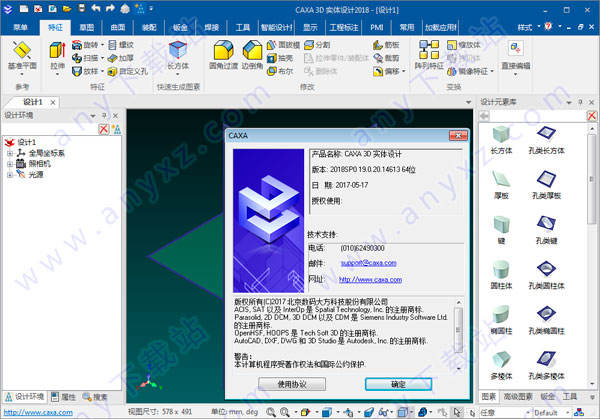This screenshot has height=419, width=600.
Task: Switch to the 高级图素 library tab
Action: [x=518, y=397]
